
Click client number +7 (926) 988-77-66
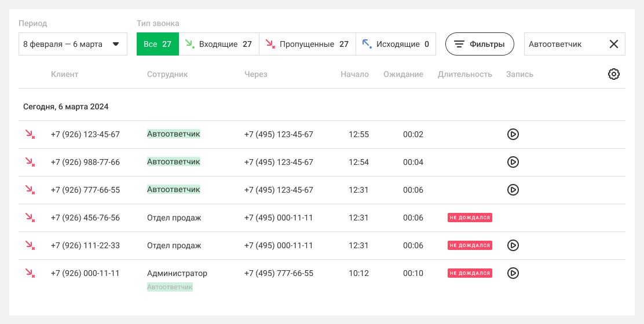pos(85,162)
